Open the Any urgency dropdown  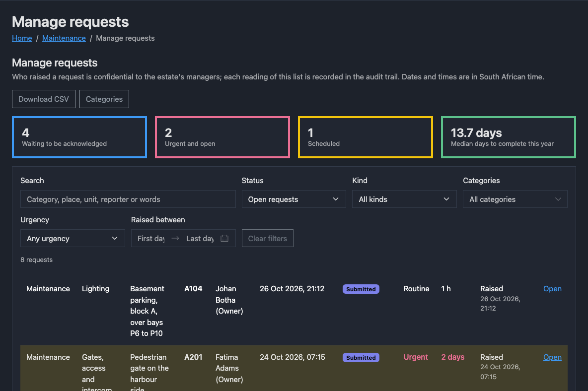point(73,238)
